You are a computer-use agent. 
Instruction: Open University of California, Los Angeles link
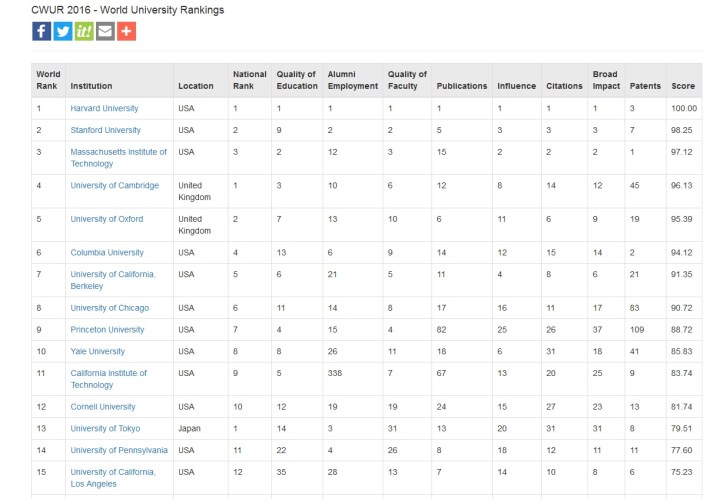(113, 478)
